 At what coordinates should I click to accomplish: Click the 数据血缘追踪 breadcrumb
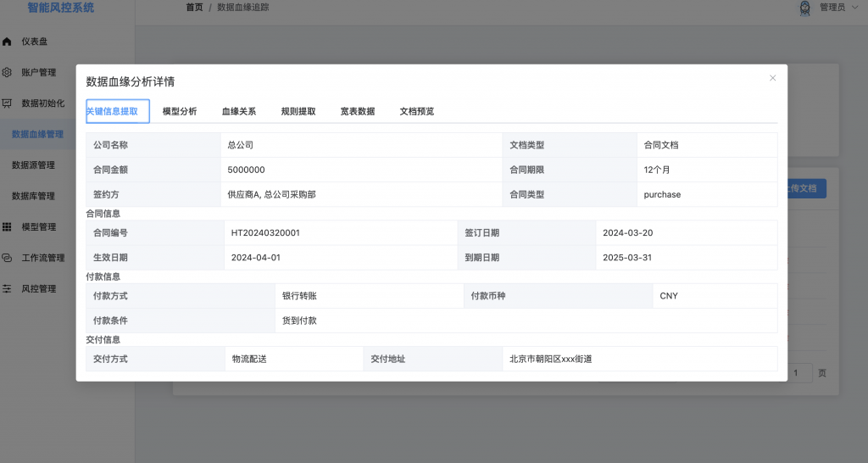[243, 7]
